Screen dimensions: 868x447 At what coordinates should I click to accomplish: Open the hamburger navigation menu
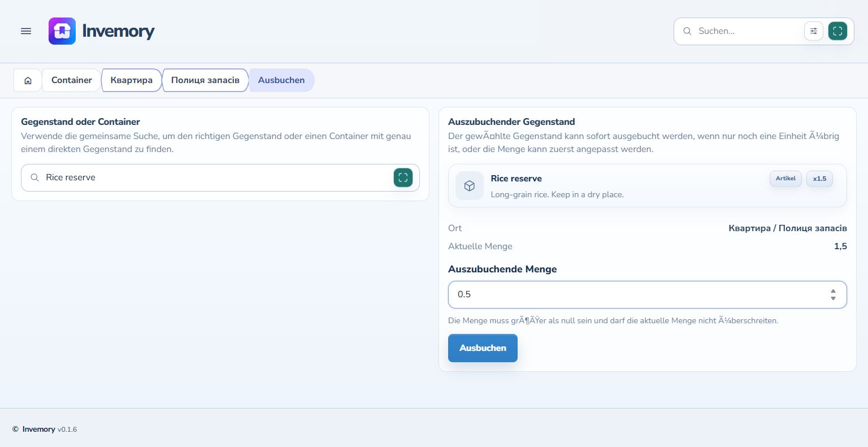click(26, 31)
